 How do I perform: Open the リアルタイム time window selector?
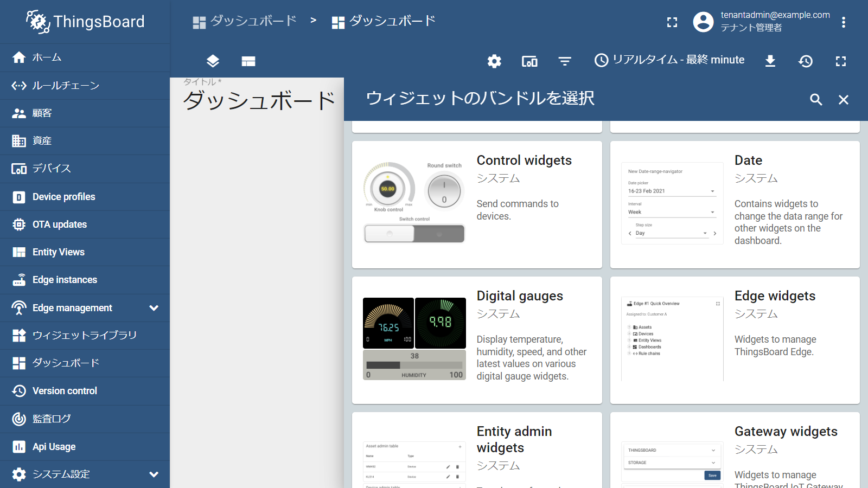669,60
